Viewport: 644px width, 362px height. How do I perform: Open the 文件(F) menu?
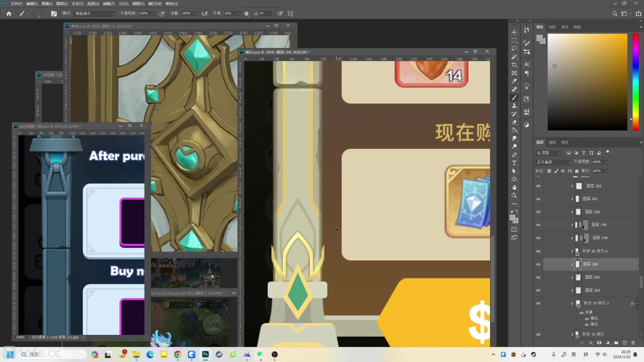click(17, 4)
